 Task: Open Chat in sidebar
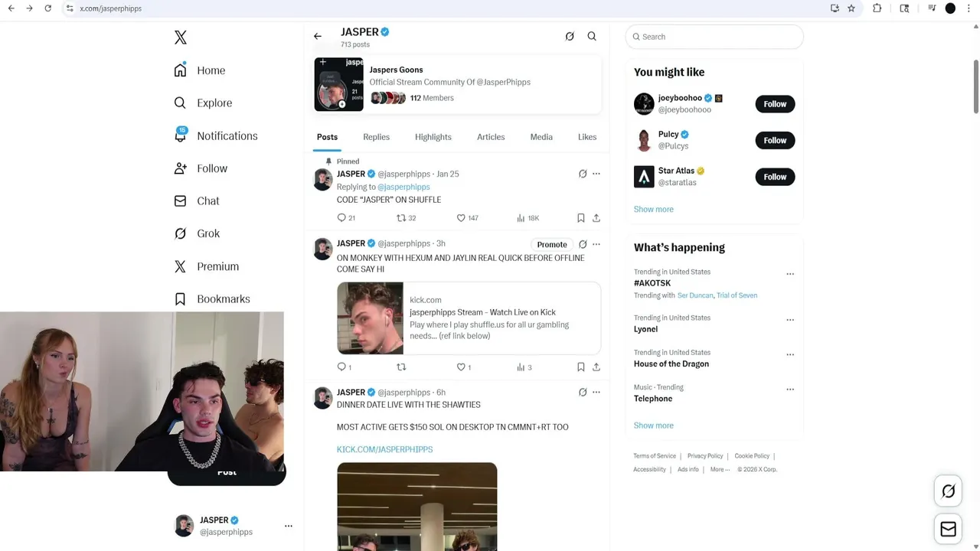point(197,201)
